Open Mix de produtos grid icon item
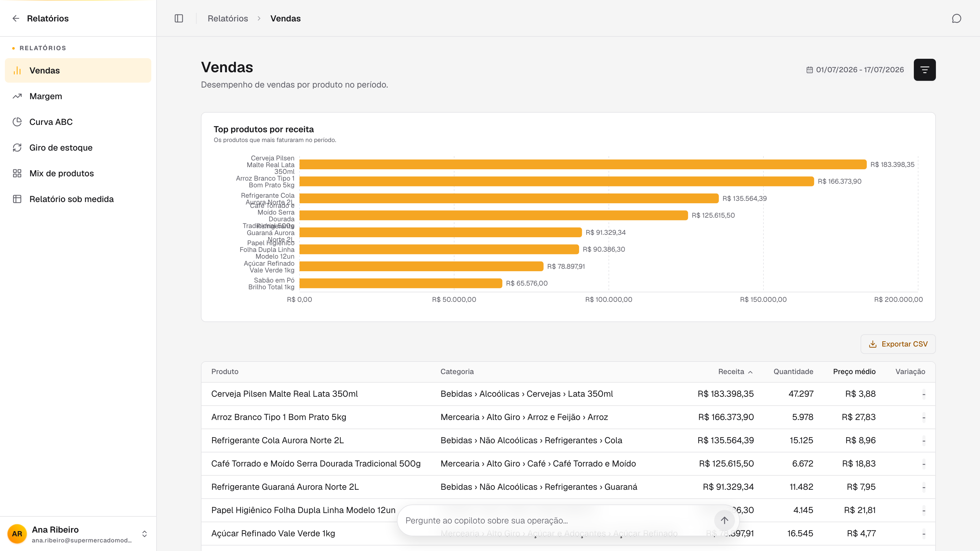 tap(78, 173)
